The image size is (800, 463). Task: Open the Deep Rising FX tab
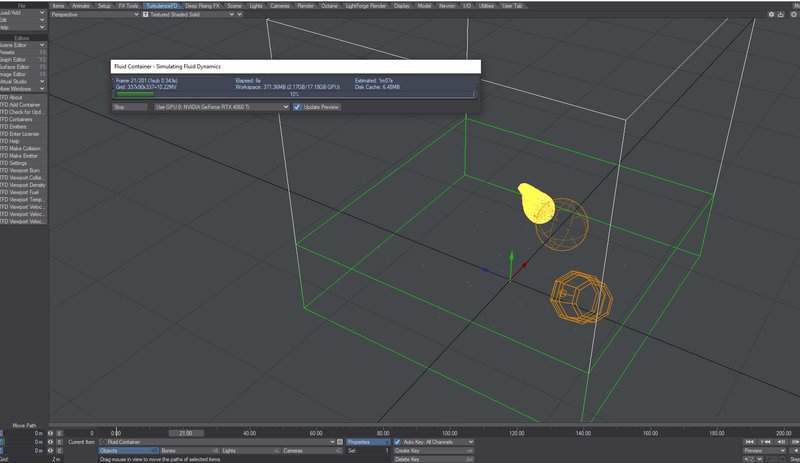203,6
